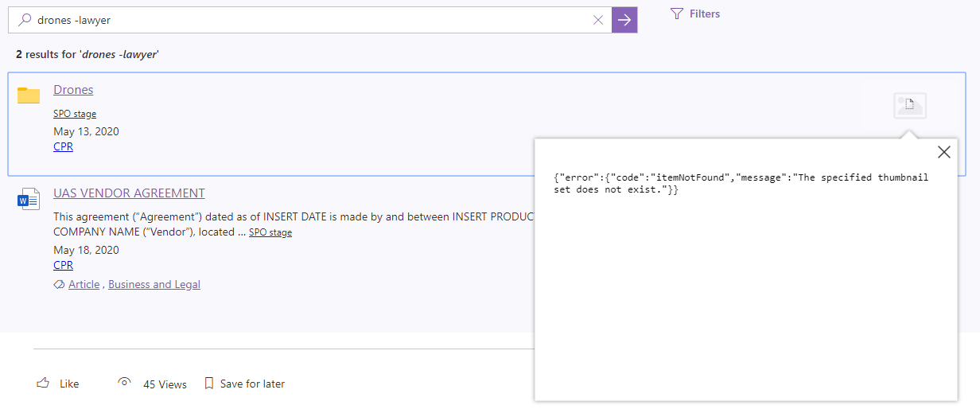The width and height of the screenshot is (980, 413).
Task: Click the results count text
Action: pyautogui.click(x=87, y=54)
